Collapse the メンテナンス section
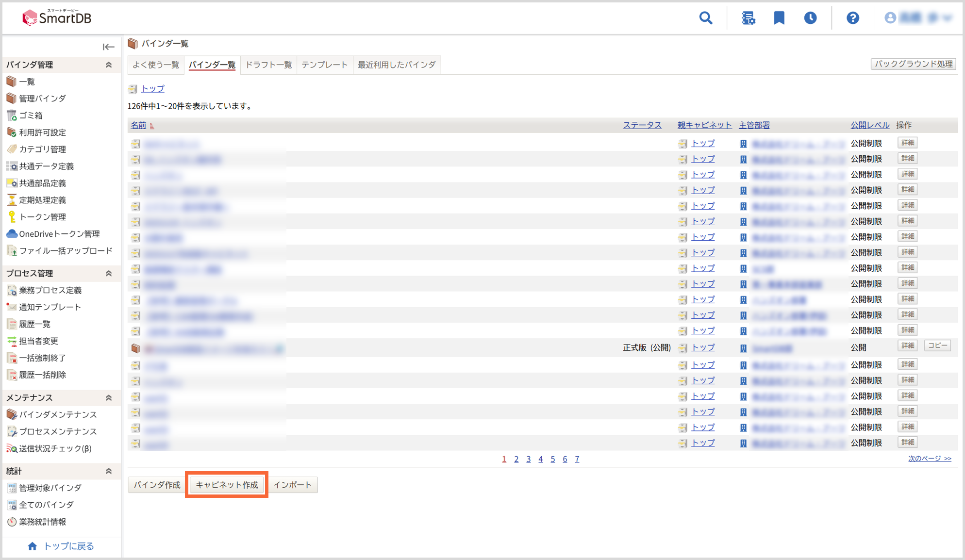 point(109,397)
